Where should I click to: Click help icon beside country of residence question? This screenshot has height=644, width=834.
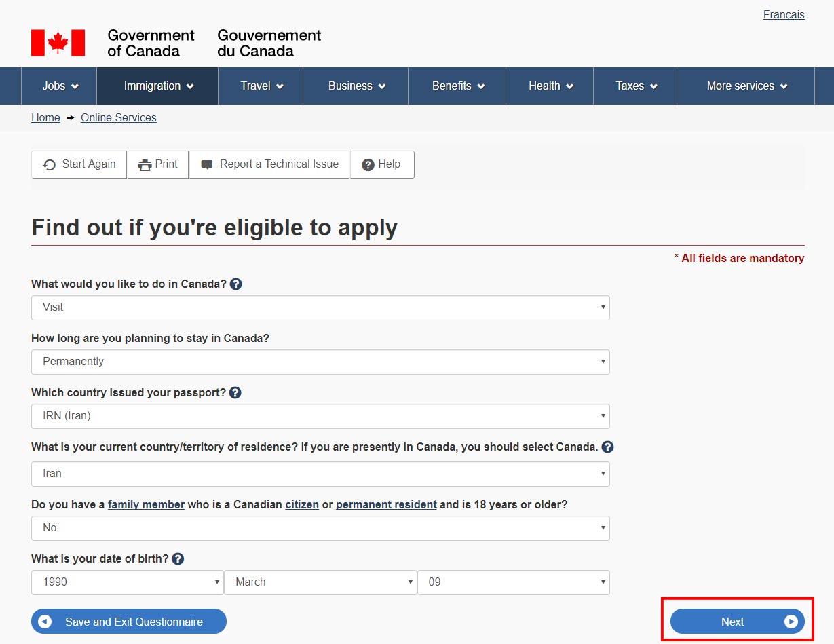click(x=608, y=447)
